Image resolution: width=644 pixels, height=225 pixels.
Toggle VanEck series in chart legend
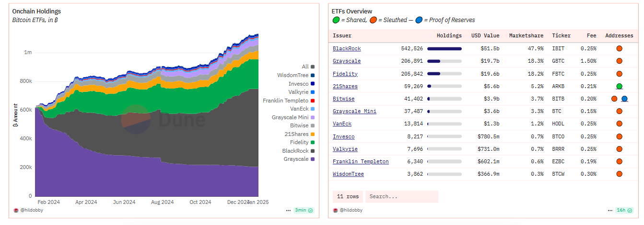(303, 109)
